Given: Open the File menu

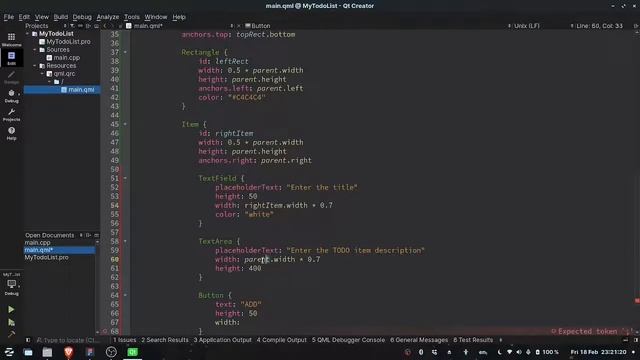Looking at the screenshot, I should tap(9, 17).
